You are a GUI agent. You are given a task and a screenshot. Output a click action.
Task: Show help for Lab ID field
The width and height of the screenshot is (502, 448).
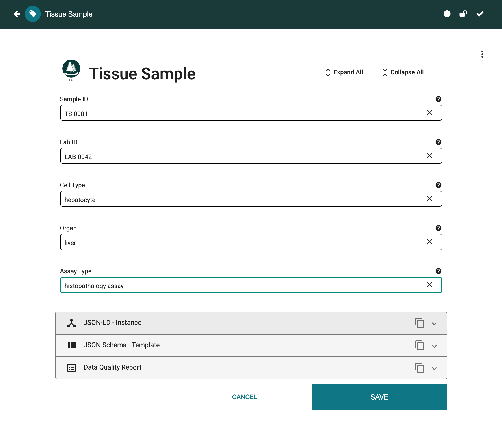click(438, 142)
